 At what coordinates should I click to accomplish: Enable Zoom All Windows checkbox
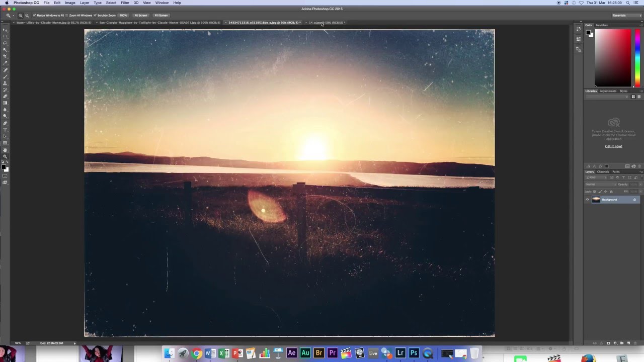(x=67, y=16)
